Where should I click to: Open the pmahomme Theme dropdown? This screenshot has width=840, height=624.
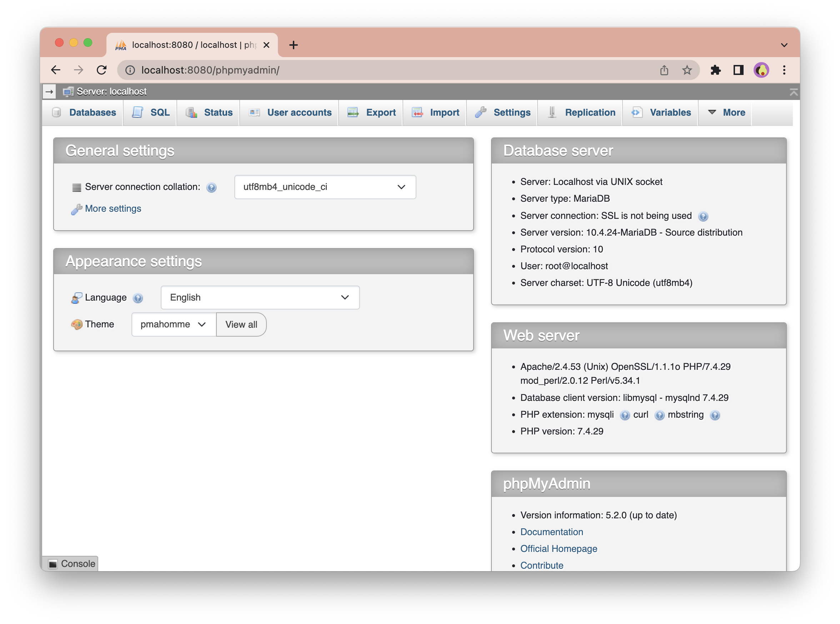coord(174,324)
